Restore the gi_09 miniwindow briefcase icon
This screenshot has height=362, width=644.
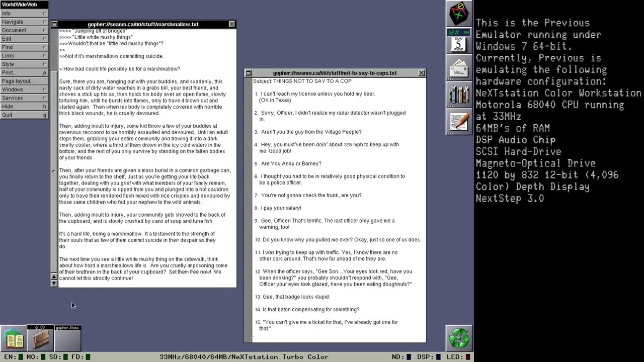(40, 338)
